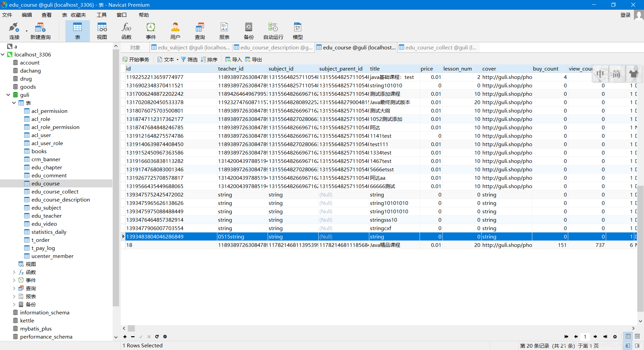Open the 工具 (Tools) menu
The height and width of the screenshot is (350, 644).
click(102, 15)
